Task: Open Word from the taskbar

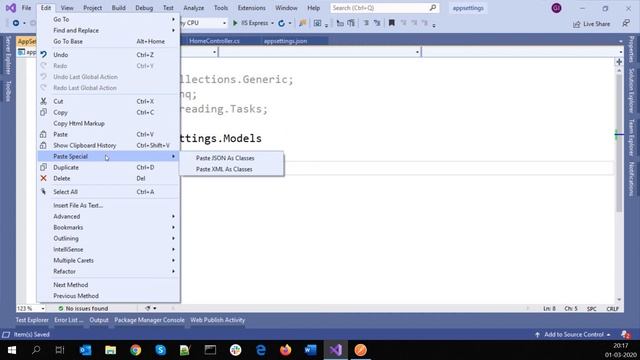Action: pos(311,350)
